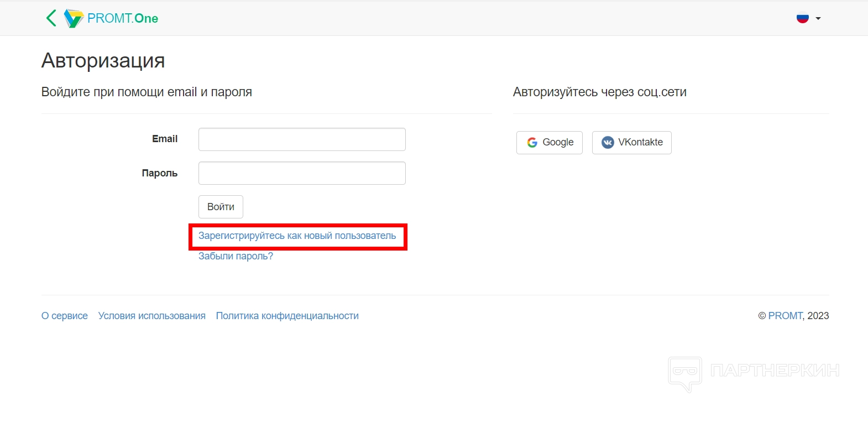Open Условия использования footer link

coord(151,316)
